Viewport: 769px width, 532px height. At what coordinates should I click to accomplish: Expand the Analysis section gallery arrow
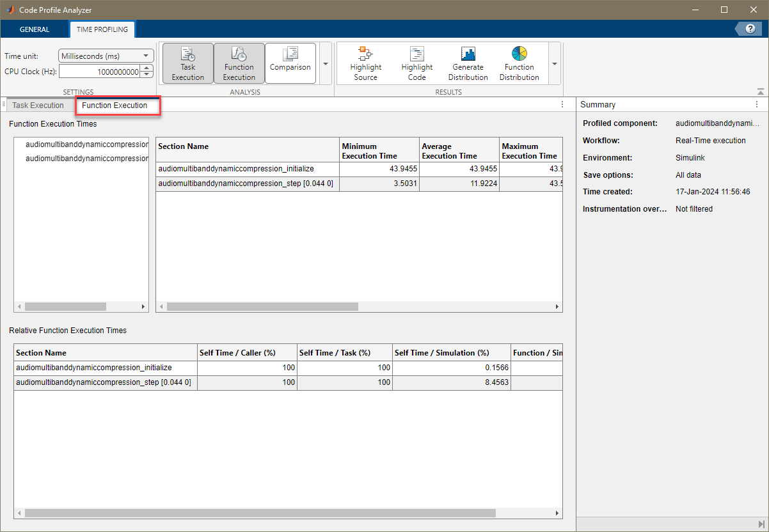pos(325,64)
